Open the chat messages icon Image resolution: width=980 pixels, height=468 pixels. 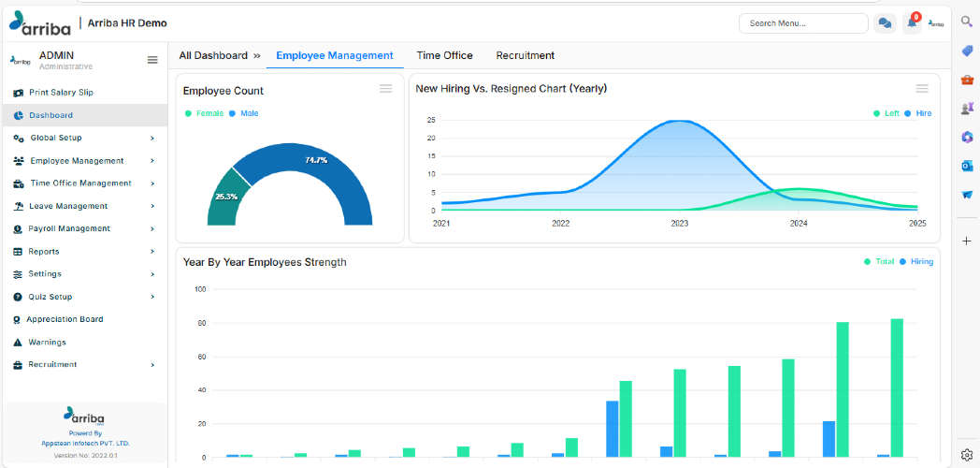click(x=885, y=23)
